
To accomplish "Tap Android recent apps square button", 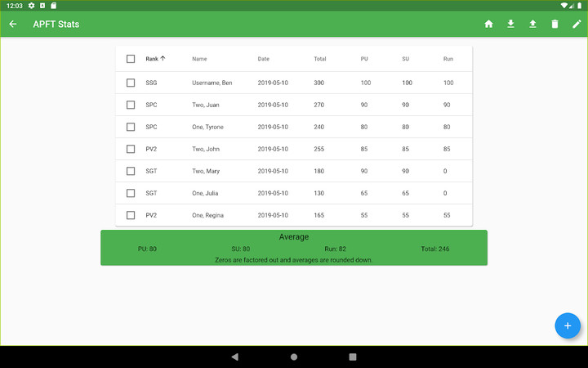I will click(353, 357).
